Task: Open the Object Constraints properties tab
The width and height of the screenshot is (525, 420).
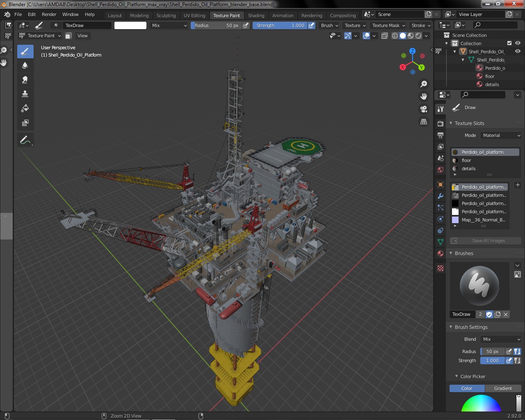Action: point(441,231)
